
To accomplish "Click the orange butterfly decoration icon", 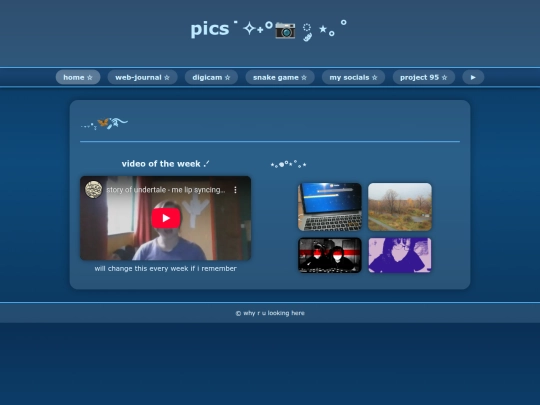I will [103, 122].
